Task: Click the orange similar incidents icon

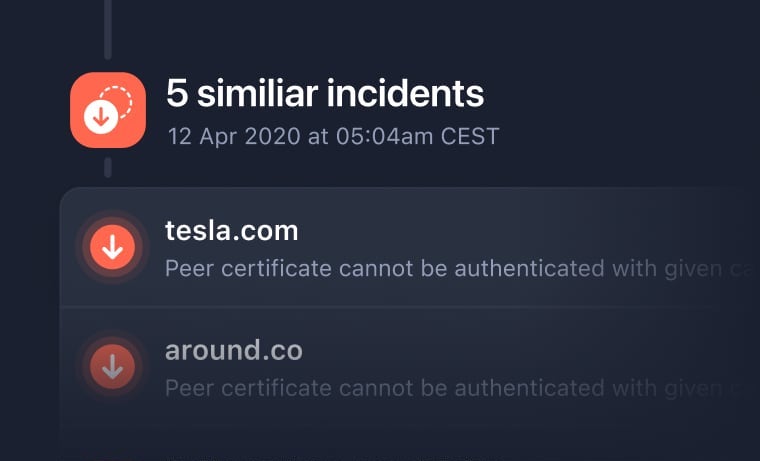Action: 107,110
